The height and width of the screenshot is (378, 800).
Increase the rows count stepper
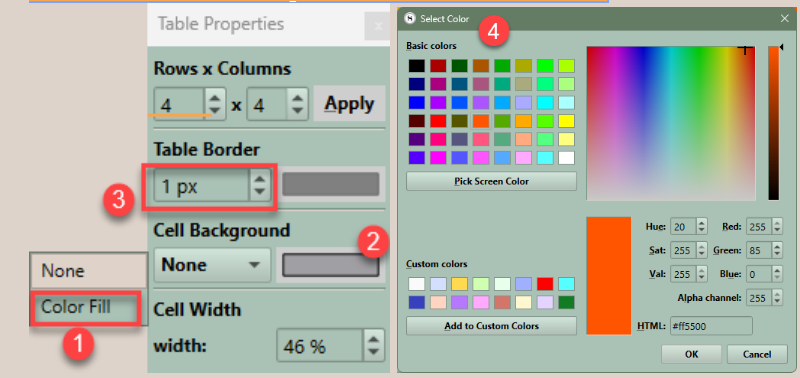click(x=215, y=98)
